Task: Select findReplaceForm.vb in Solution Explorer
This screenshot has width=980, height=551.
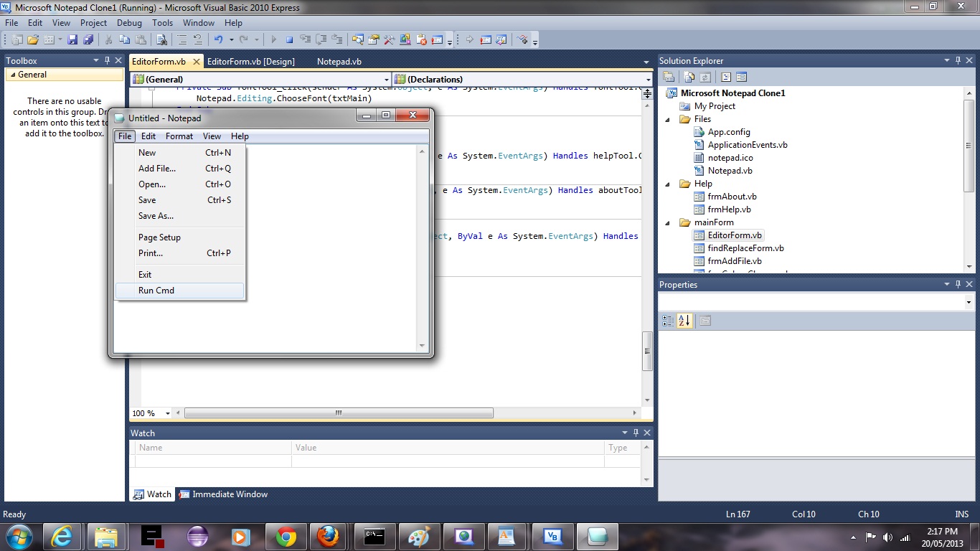Action: point(745,248)
